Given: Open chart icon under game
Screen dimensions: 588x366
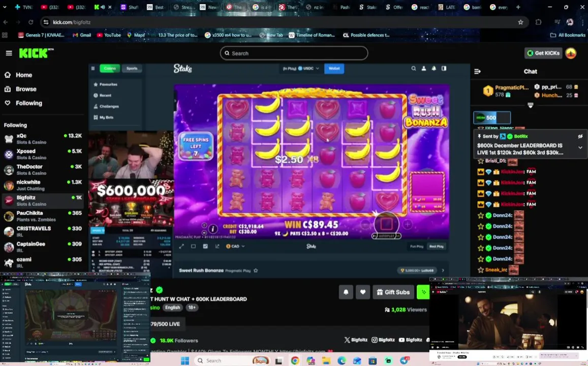Looking at the screenshot, I should pyautogui.click(x=217, y=247).
